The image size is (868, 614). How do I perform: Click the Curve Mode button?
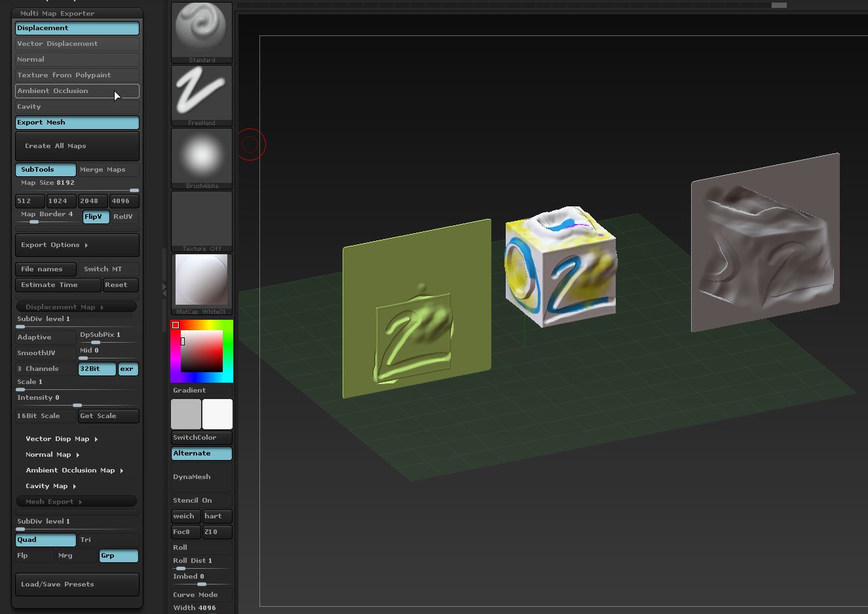[x=202, y=595]
